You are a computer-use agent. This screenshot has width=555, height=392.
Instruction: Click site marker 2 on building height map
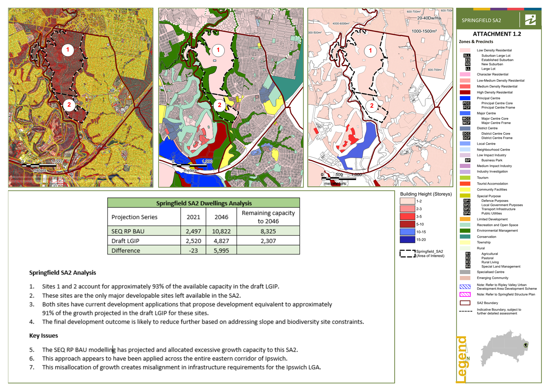372,105
